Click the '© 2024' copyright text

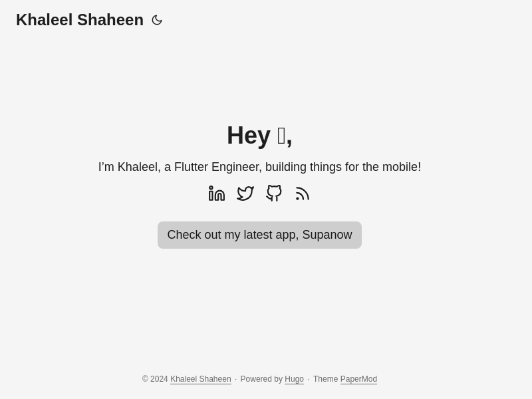(155, 379)
